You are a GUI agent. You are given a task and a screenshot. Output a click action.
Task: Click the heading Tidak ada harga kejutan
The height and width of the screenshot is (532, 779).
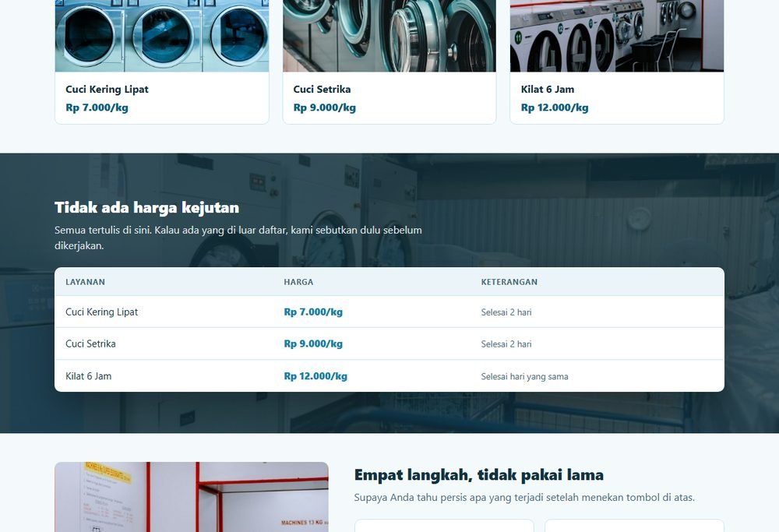146,208
